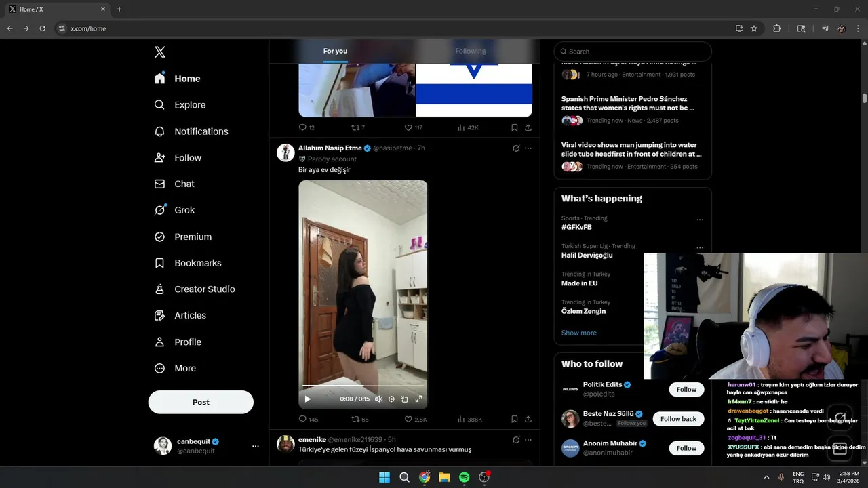Open the Premium sidebar item
The width and height of the screenshot is (868, 488).
[x=183, y=237]
